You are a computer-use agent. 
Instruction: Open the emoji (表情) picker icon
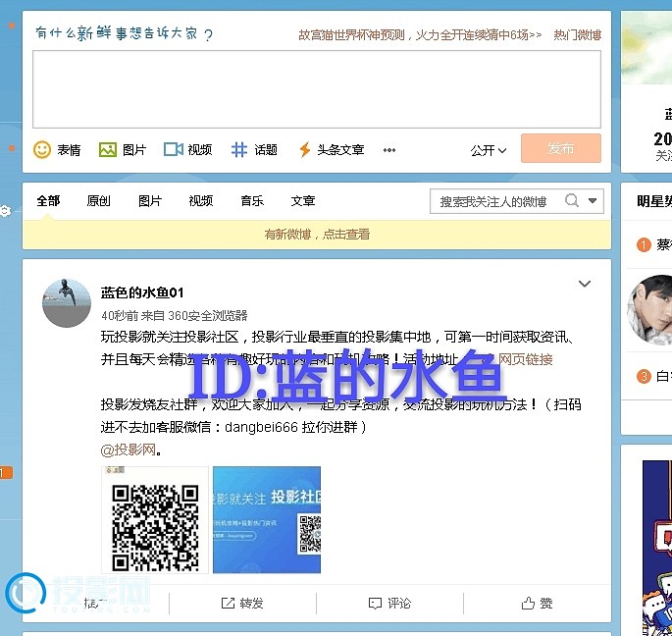[42, 149]
